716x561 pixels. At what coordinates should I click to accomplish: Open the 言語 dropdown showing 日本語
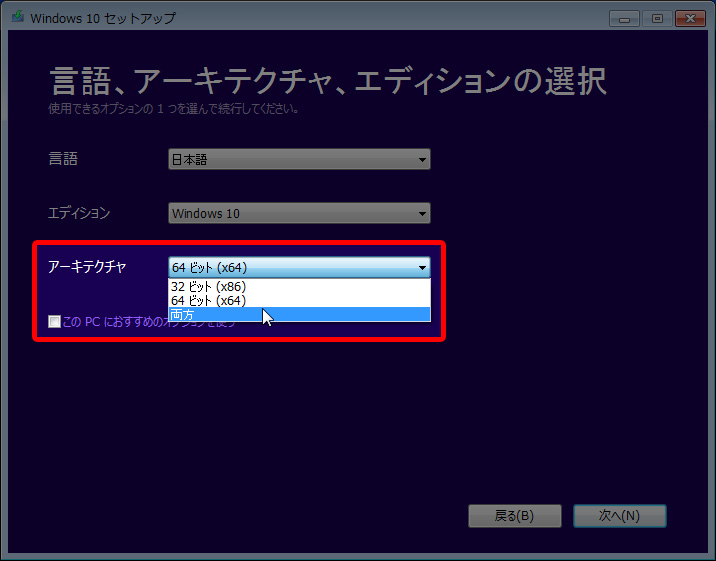point(299,159)
